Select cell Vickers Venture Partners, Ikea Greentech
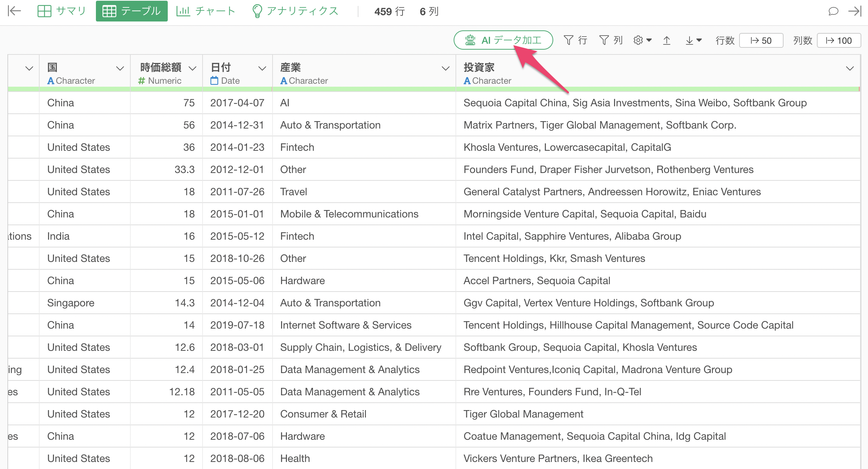This screenshot has width=868, height=469. (x=658, y=458)
